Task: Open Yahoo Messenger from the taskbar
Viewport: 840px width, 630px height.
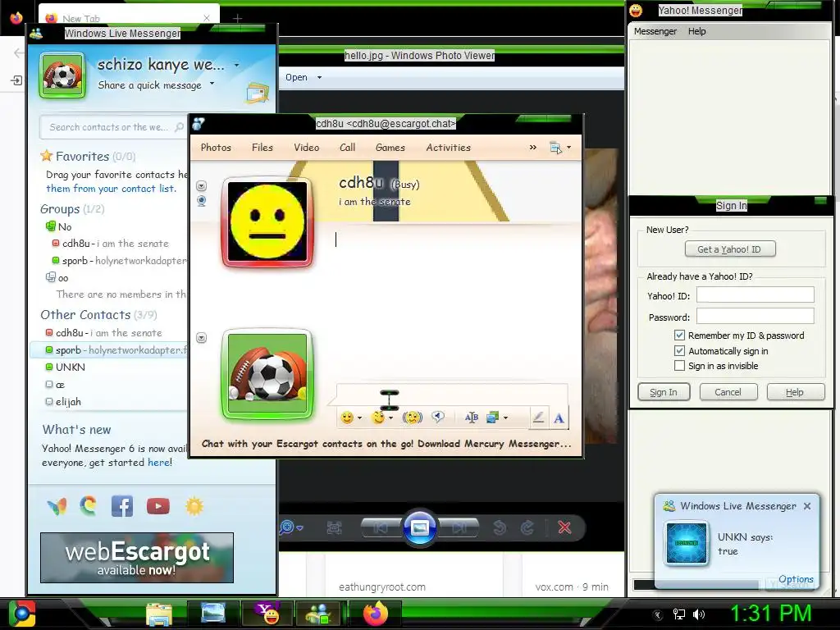Action: click(x=267, y=614)
